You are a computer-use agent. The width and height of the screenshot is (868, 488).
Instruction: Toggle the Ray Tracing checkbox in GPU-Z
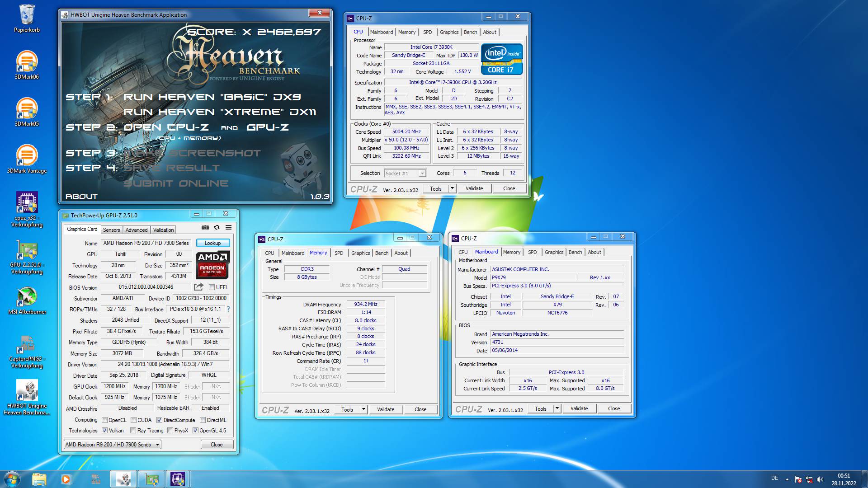(133, 431)
